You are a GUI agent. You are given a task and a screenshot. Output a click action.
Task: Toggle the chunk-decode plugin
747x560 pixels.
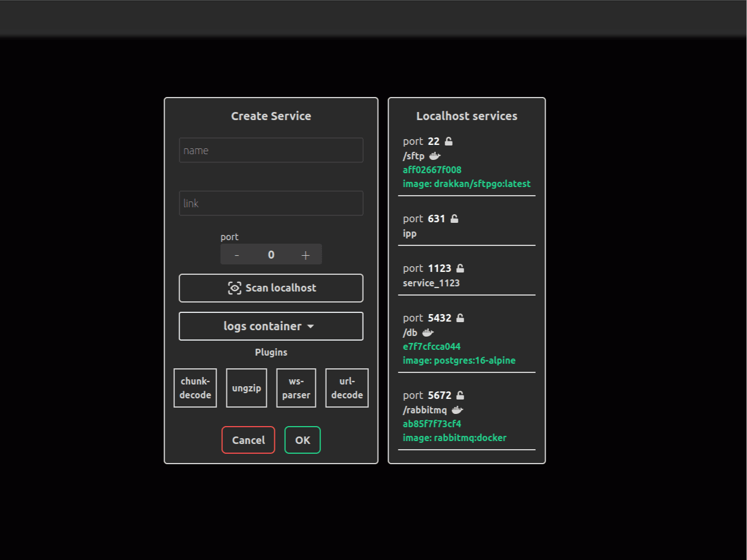pos(195,388)
